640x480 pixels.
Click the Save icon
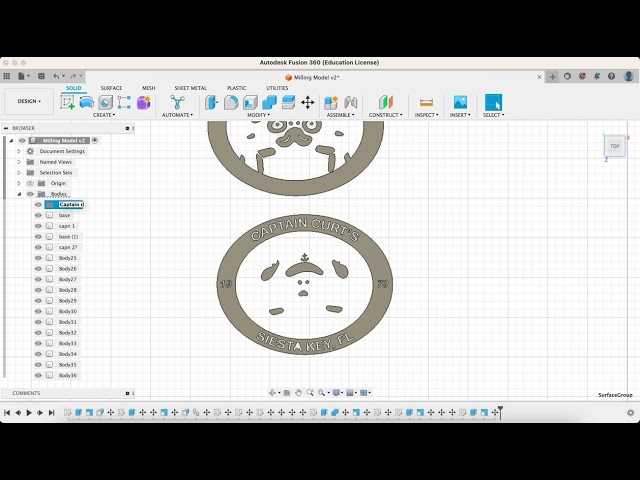pyautogui.click(x=41, y=76)
